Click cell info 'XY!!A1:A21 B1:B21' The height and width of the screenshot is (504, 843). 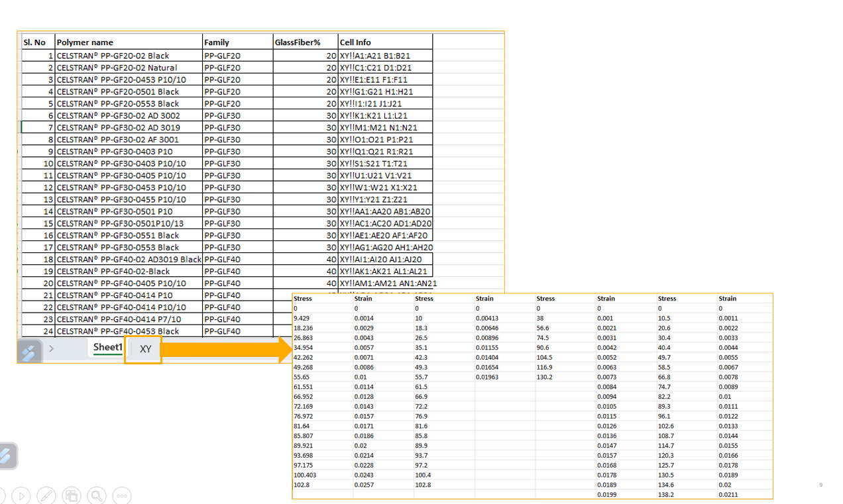(x=385, y=56)
